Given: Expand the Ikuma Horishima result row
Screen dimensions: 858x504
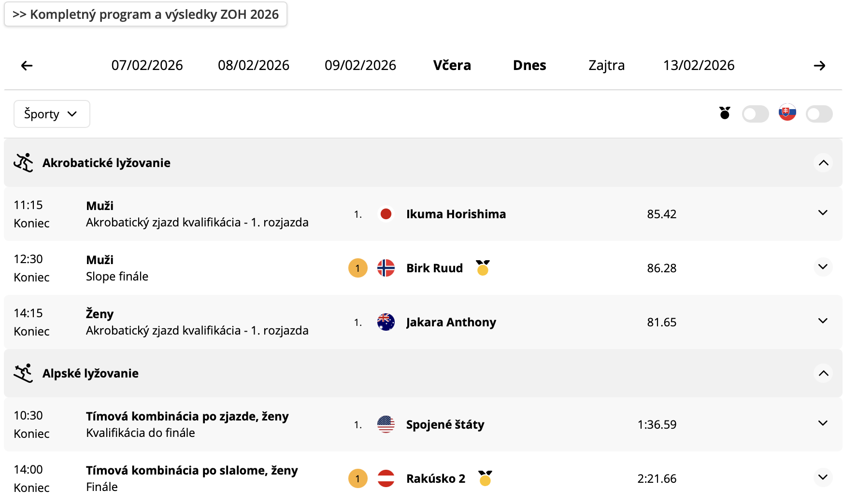Looking at the screenshot, I should pyautogui.click(x=823, y=213).
